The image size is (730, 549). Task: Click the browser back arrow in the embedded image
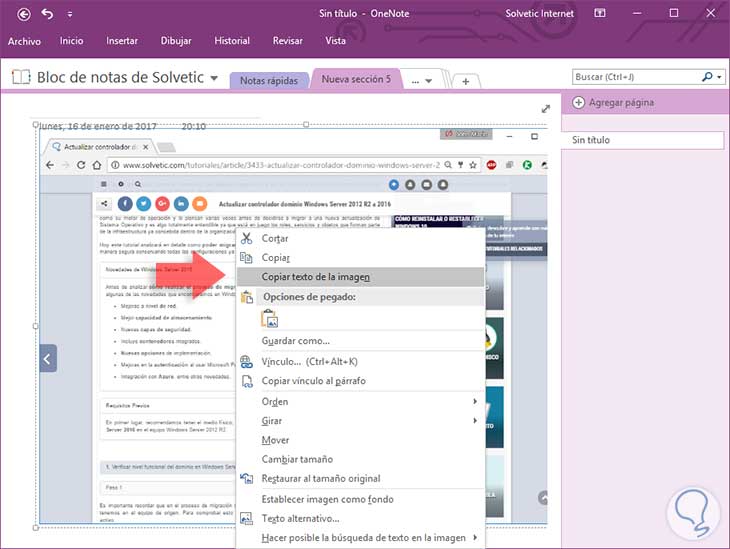click(50, 165)
